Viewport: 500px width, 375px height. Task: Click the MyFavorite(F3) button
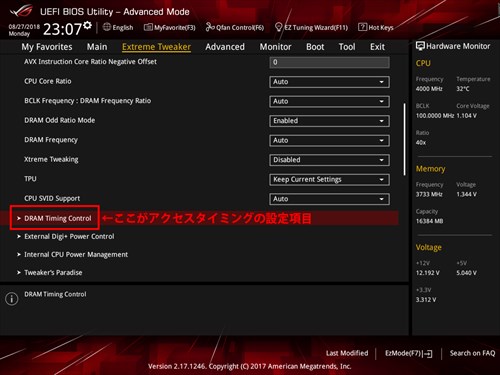click(170, 27)
